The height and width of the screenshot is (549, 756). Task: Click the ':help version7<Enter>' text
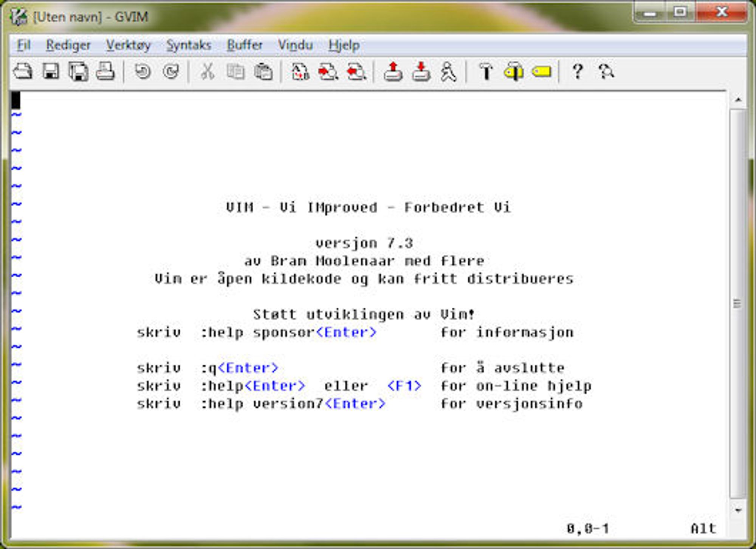pos(293,404)
